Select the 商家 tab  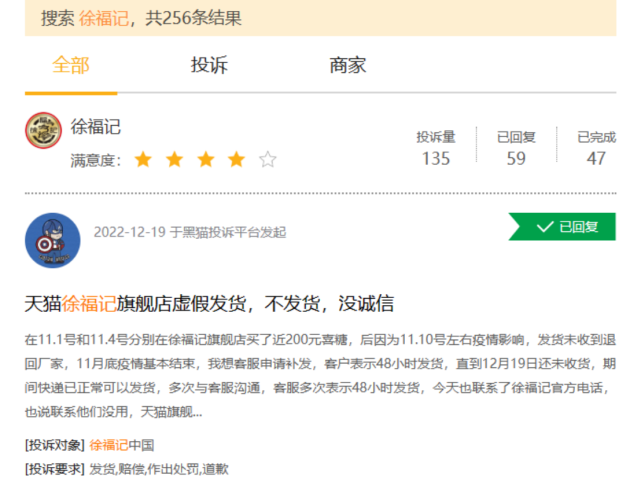point(348,65)
